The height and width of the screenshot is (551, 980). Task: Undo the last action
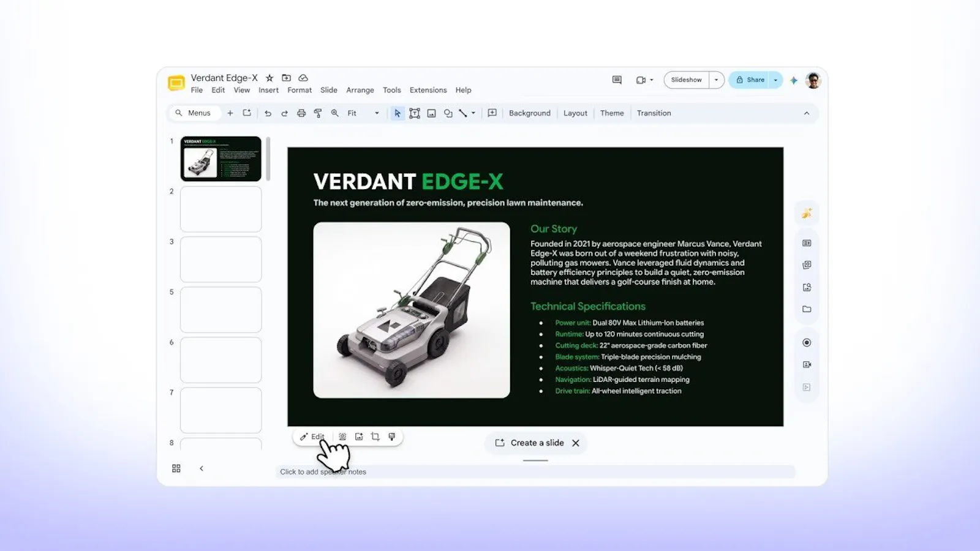tap(268, 113)
